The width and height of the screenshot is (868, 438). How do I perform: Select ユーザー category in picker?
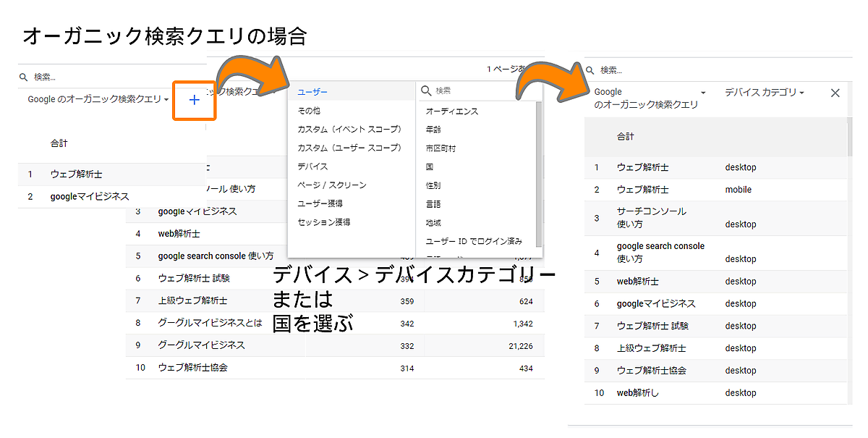point(312,92)
